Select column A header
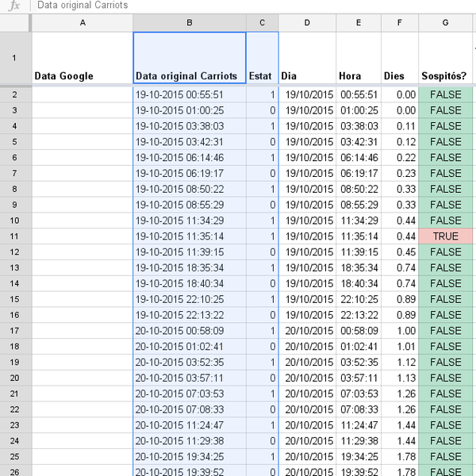This screenshot has height=476, width=476. [83, 24]
